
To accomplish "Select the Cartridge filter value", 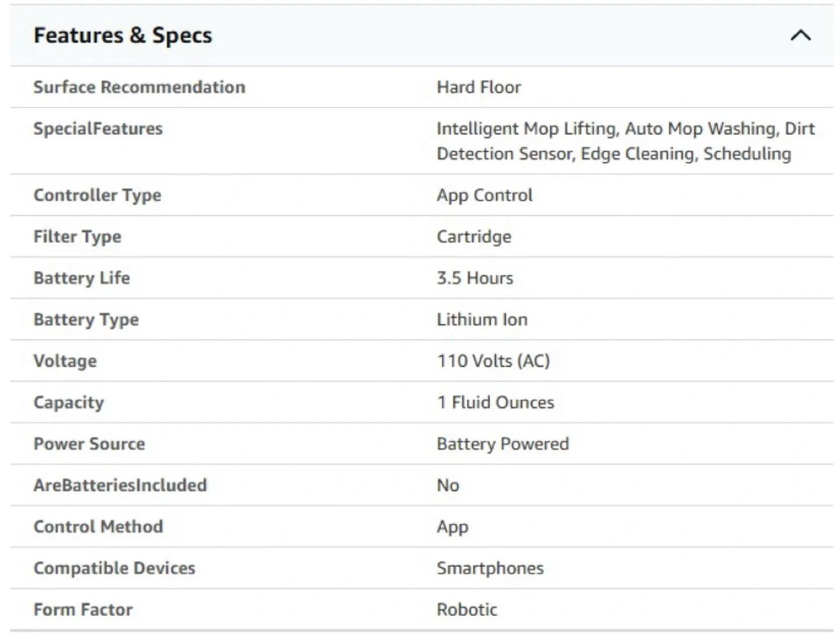I will (474, 236).
